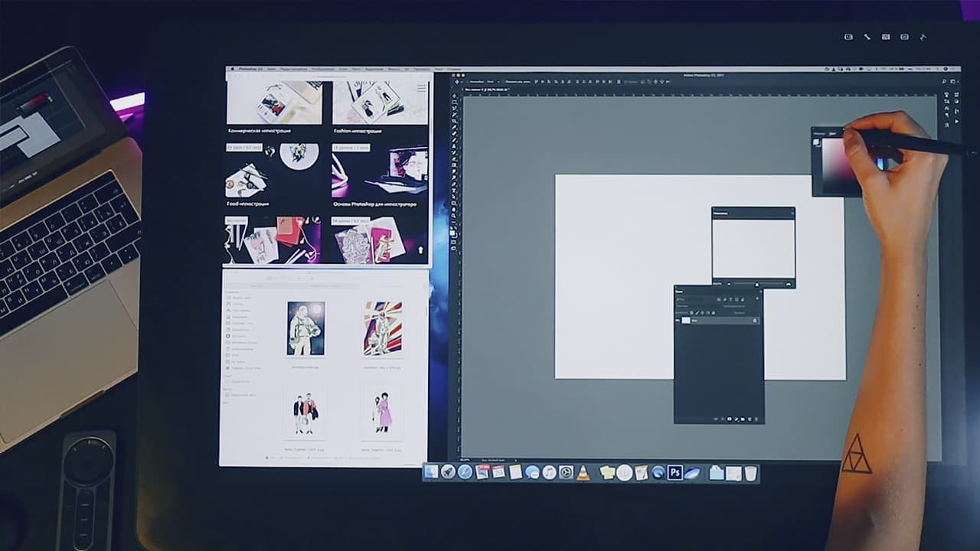The width and height of the screenshot is (980, 551).
Task: Select the Lasso tool
Action: click(454, 109)
